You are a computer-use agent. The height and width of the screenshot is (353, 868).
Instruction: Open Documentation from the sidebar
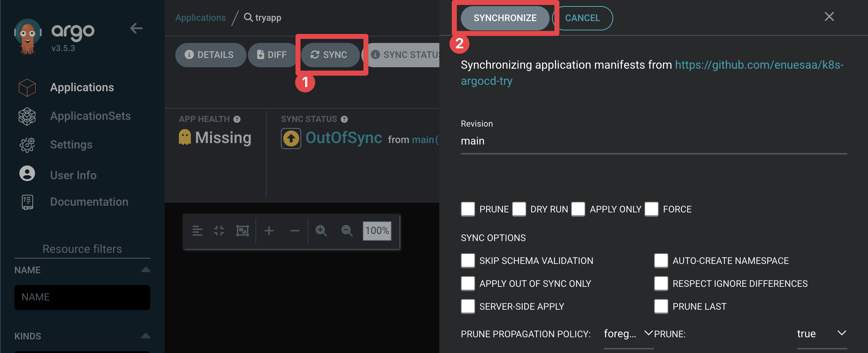[89, 202]
